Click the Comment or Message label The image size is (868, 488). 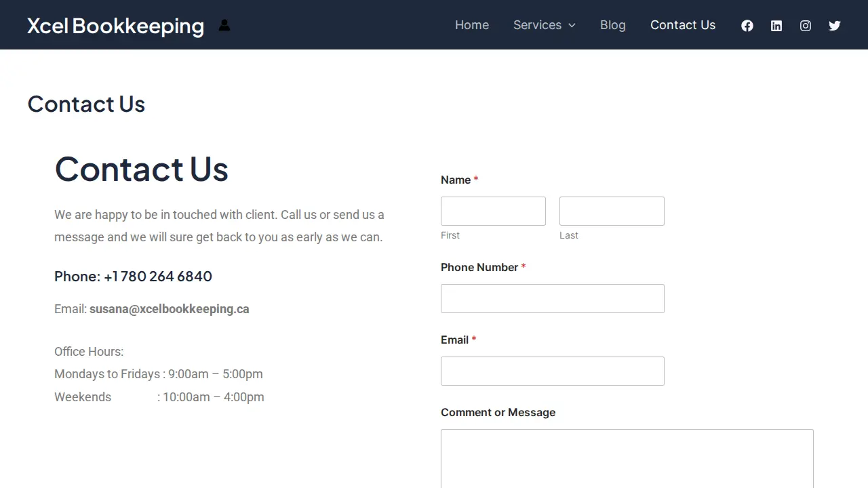(498, 412)
